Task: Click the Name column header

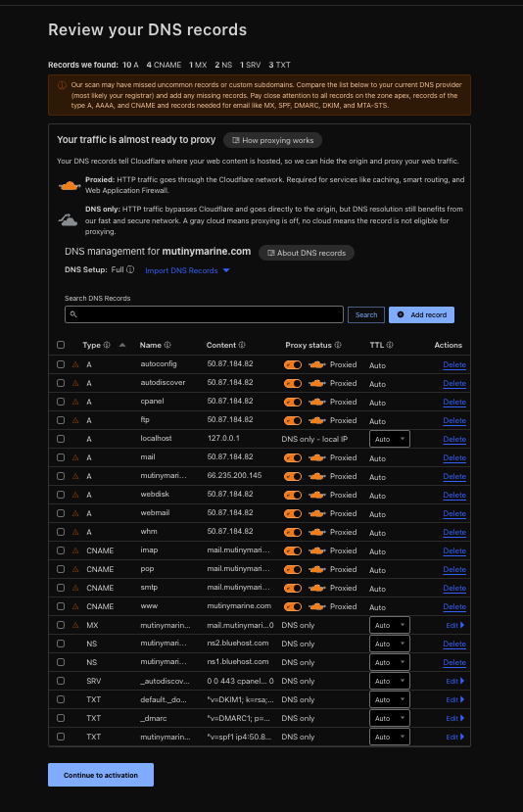Action: (150, 345)
